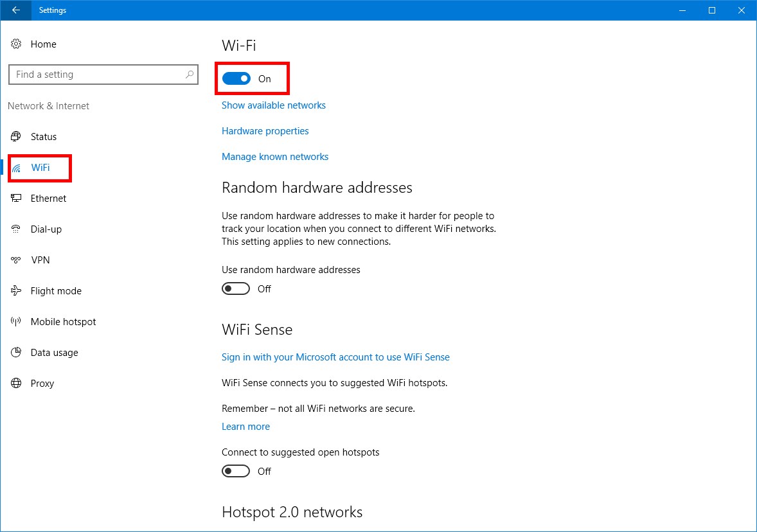Open Show available networks
Viewport: 757px width, 532px height.
(273, 105)
